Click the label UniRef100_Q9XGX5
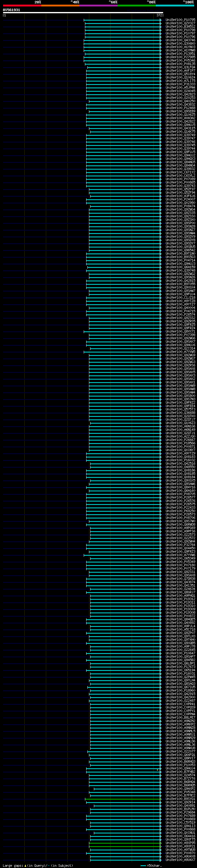197x868 pixels. [x=180, y=481]
